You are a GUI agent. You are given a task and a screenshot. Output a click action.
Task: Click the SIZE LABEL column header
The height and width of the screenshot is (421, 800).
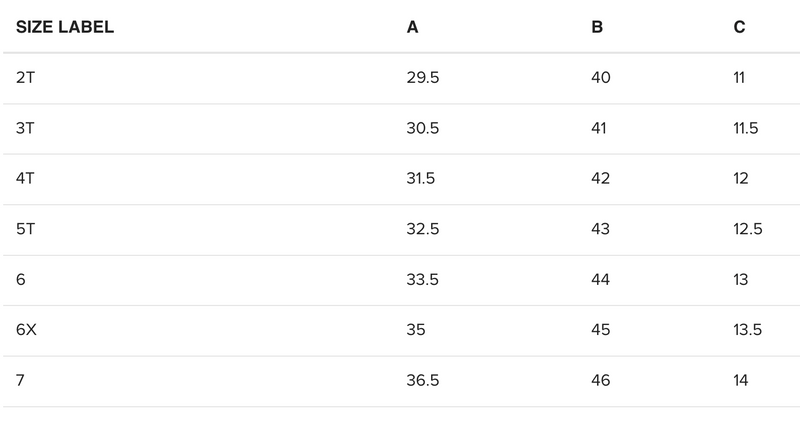tap(65, 27)
